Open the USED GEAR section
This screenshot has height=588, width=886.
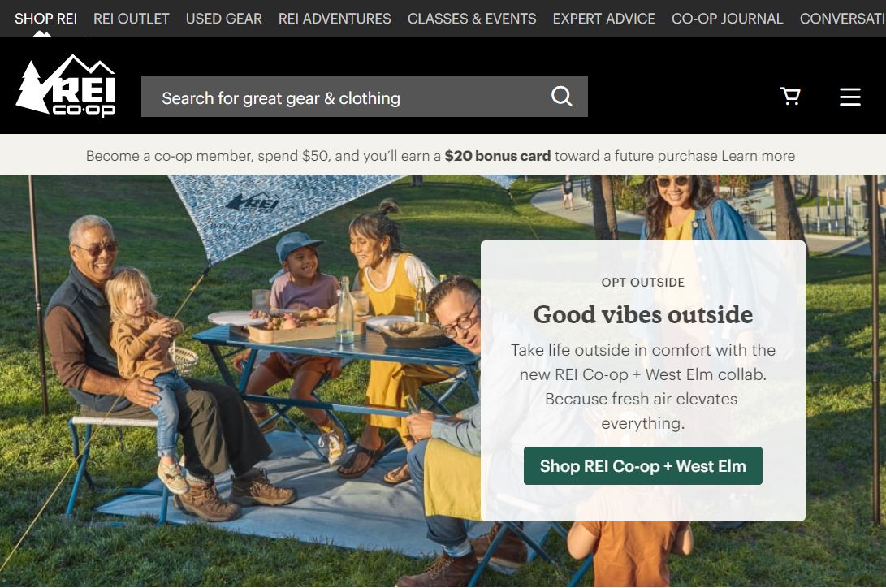click(x=224, y=19)
